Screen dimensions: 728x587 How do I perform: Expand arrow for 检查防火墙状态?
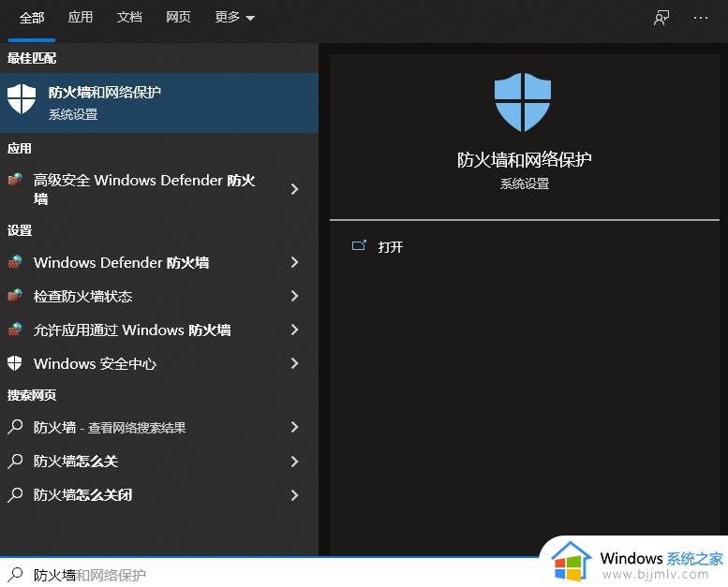pos(294,296)
